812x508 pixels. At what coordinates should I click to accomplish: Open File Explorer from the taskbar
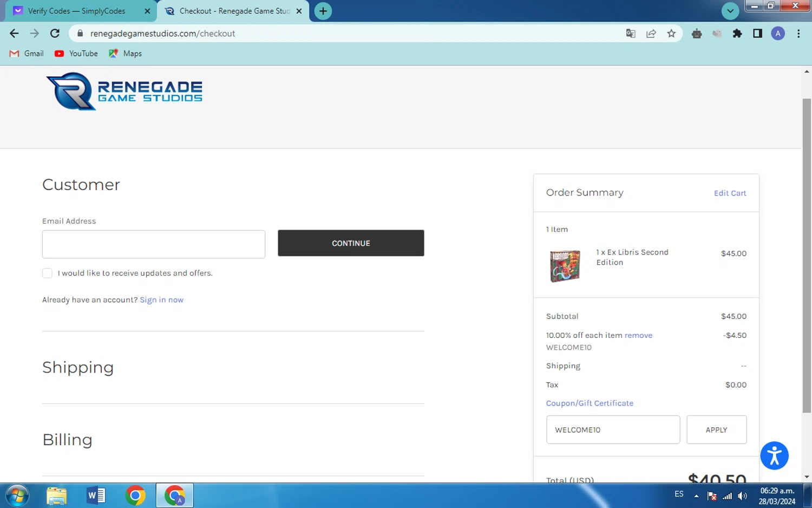pyautogui.click(x=56, y=496)
